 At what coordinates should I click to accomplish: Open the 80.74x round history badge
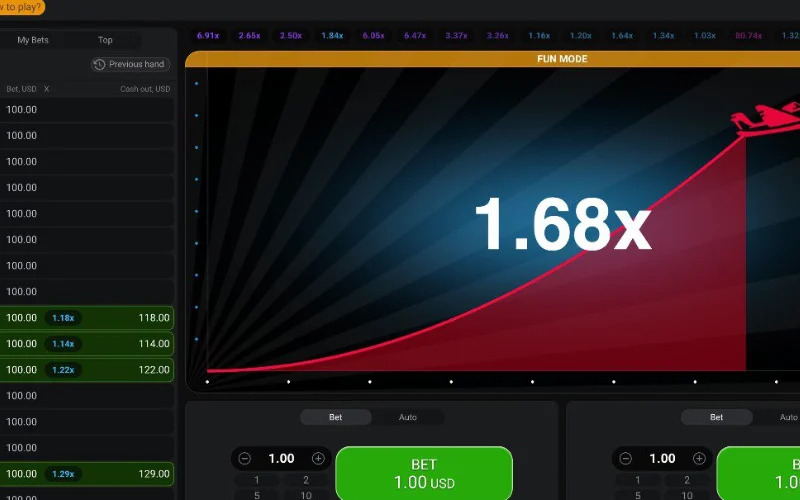click(748, 36)
